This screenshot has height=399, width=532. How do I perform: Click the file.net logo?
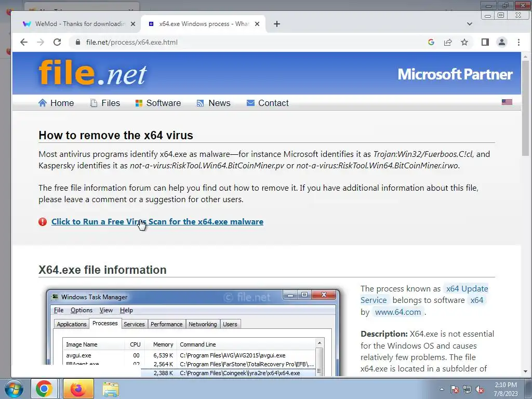pos(92,73)
